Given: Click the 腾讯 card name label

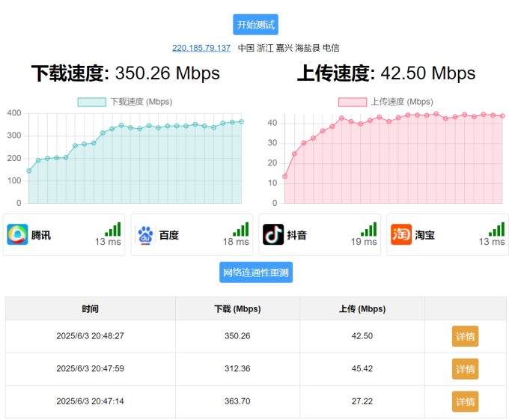Looking at the screenshot, I should point(41,235).
